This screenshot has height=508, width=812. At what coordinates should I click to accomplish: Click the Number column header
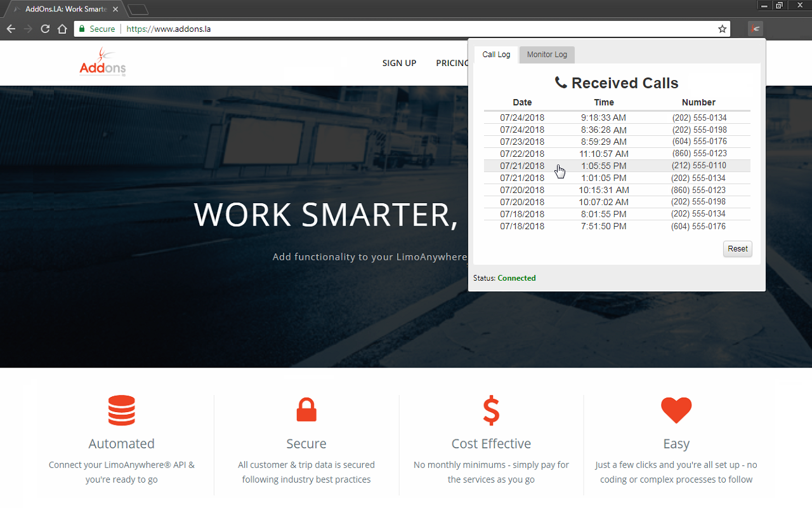(x=698, y=102)
